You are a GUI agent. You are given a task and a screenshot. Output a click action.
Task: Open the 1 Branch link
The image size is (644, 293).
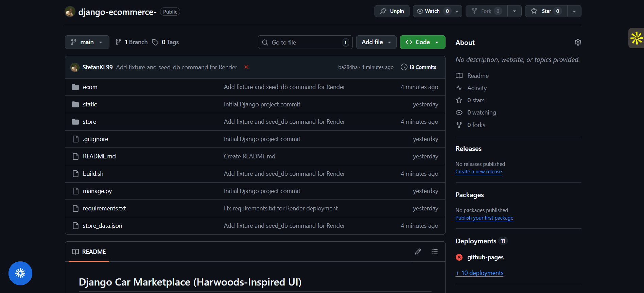pyautogui.click(x=132, y=42)
